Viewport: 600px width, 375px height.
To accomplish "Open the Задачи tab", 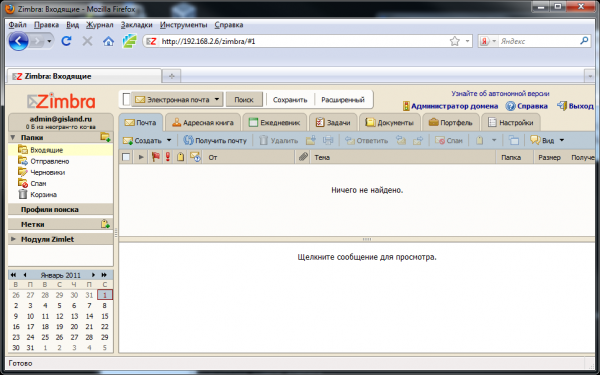I will 333,122.
